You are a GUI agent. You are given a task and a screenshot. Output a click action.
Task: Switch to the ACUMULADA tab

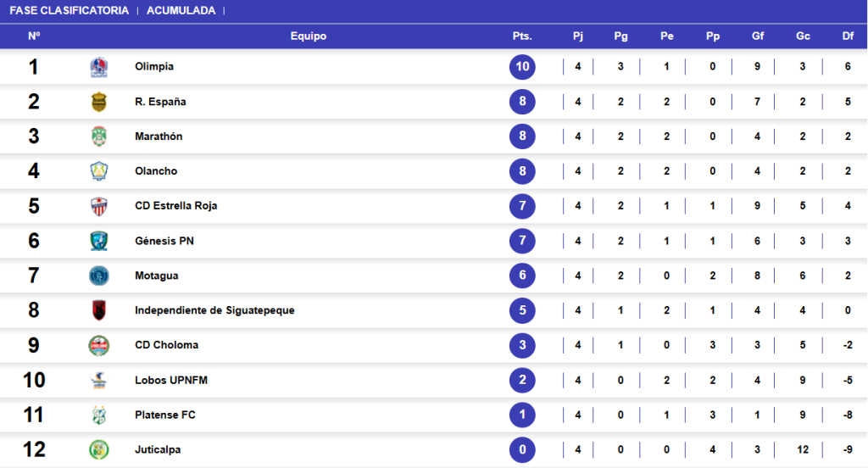[x=181, y=10]
